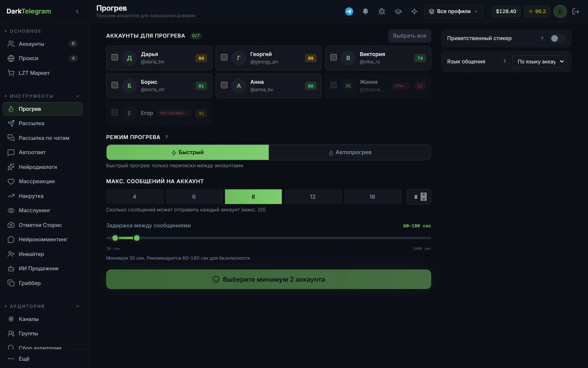The image size is (588, 368).
Task: Enable the Приветственный стикер toggle
Action: pyautogui.click(x=558, y=38)
